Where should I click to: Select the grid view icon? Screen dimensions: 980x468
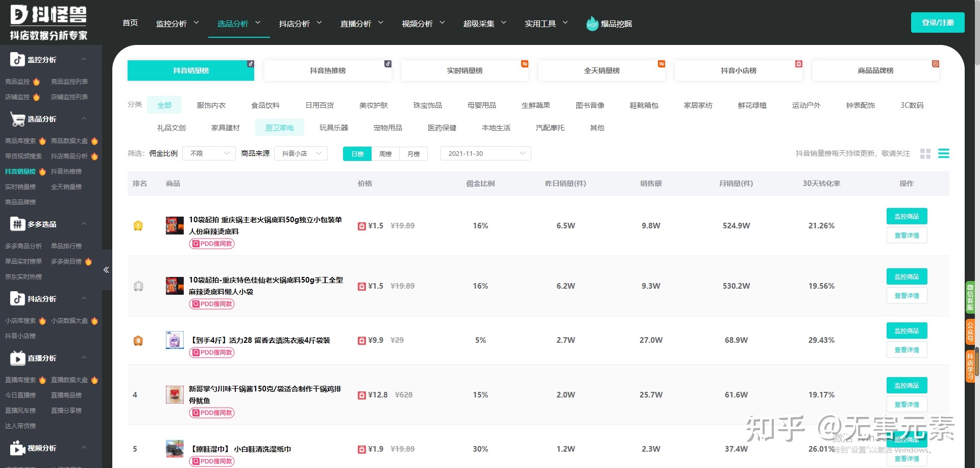tap(925, 153)
